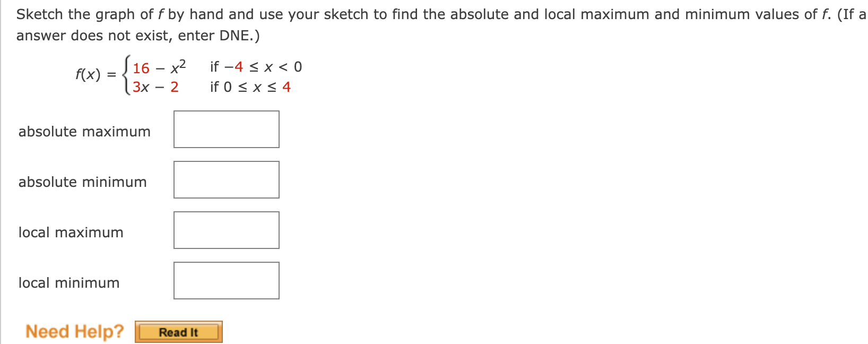Screen dimensions: 868x344
Task: Click the local maximum answer box
Action: tap(226, 229)
